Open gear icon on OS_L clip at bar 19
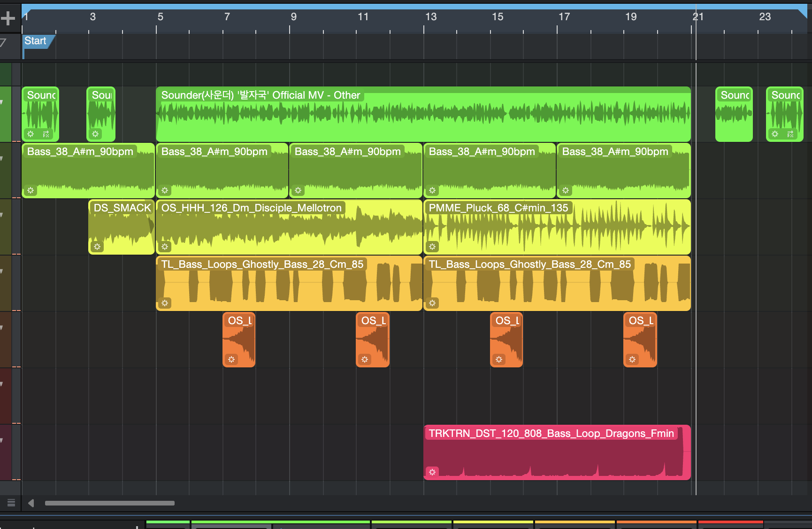Image resolution: width=812 pixels, height=529 pixels. pyautogui.click(x=632, y=359)
